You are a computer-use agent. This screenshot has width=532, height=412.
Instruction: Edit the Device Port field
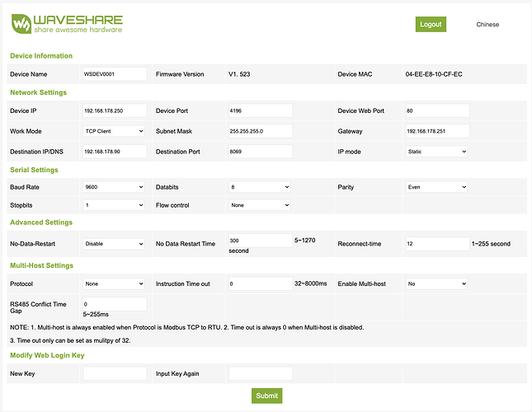pyautogui.click(x=261, y=110)
